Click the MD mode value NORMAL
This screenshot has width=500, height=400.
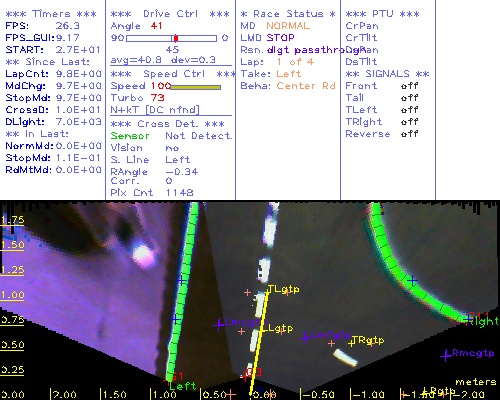pyautogui.click(x=288, y=26)
